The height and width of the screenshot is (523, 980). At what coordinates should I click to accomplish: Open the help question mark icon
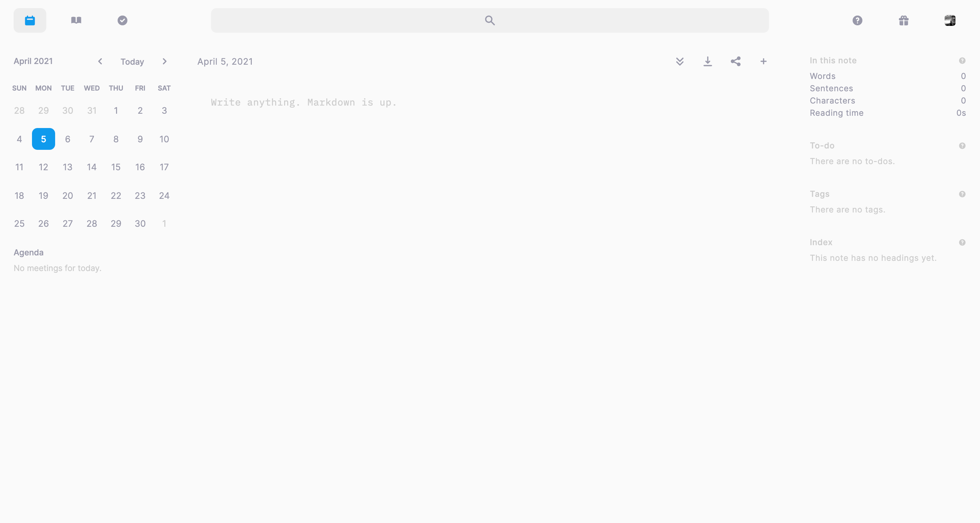pos(857,20)
